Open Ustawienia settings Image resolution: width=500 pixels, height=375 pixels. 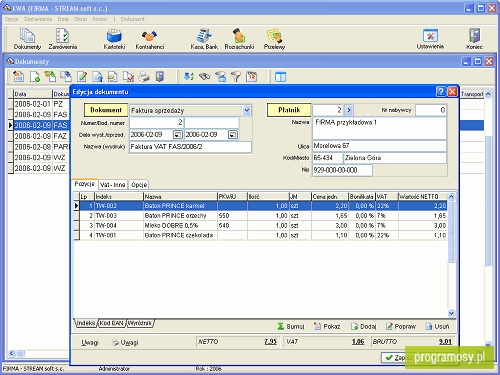point(430,39)
